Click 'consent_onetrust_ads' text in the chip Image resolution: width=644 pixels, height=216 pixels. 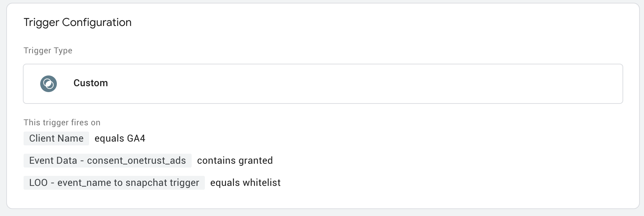[137, 161]
